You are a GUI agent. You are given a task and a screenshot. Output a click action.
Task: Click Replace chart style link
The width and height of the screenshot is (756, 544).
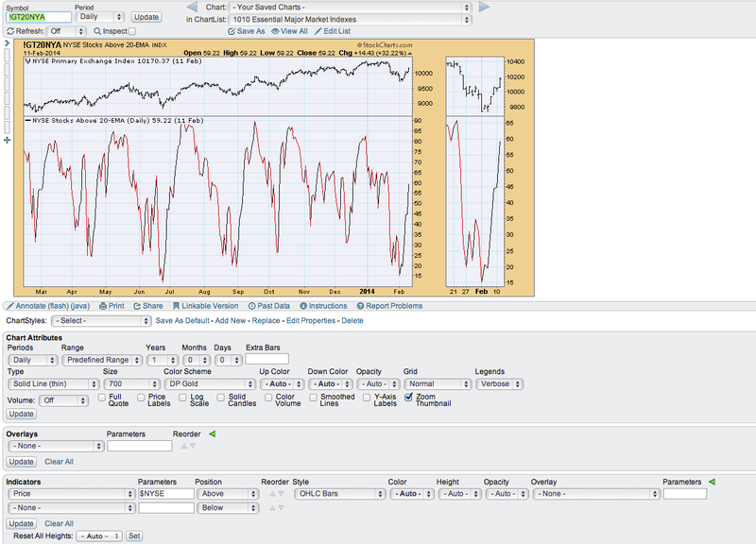tap(266, 321)
